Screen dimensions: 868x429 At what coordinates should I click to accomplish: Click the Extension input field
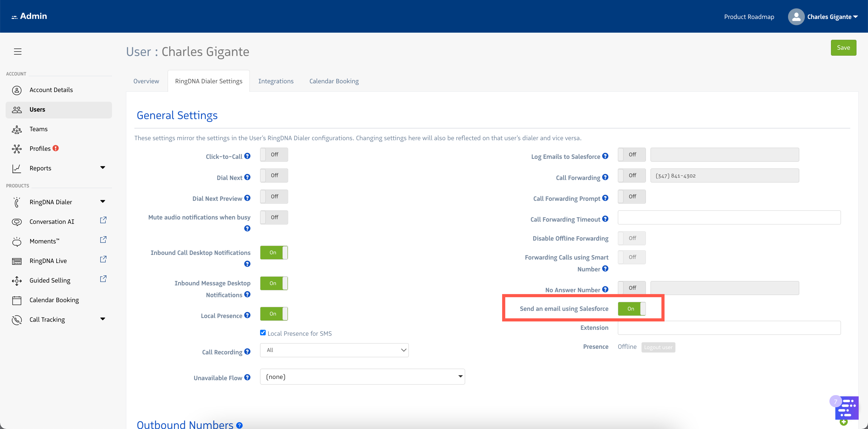click(x=729, y=328)
